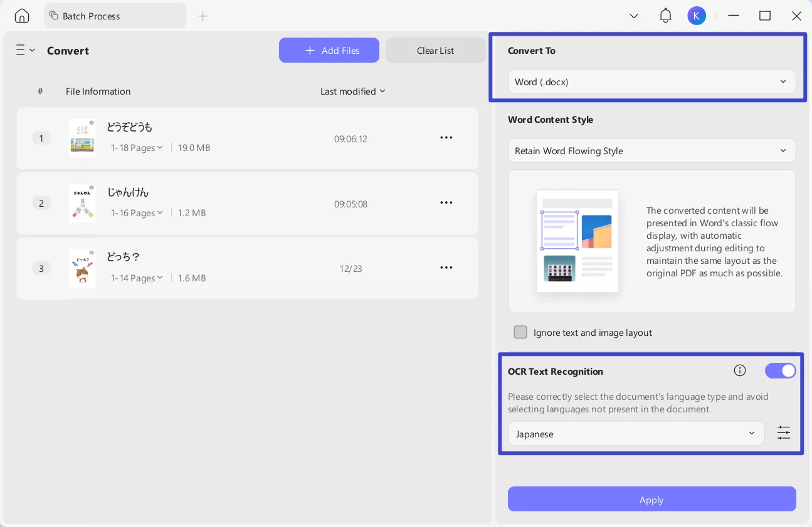Screen dimensions: 812x527
Task: Open a new tab with plus icon
Action: [203, 16]
